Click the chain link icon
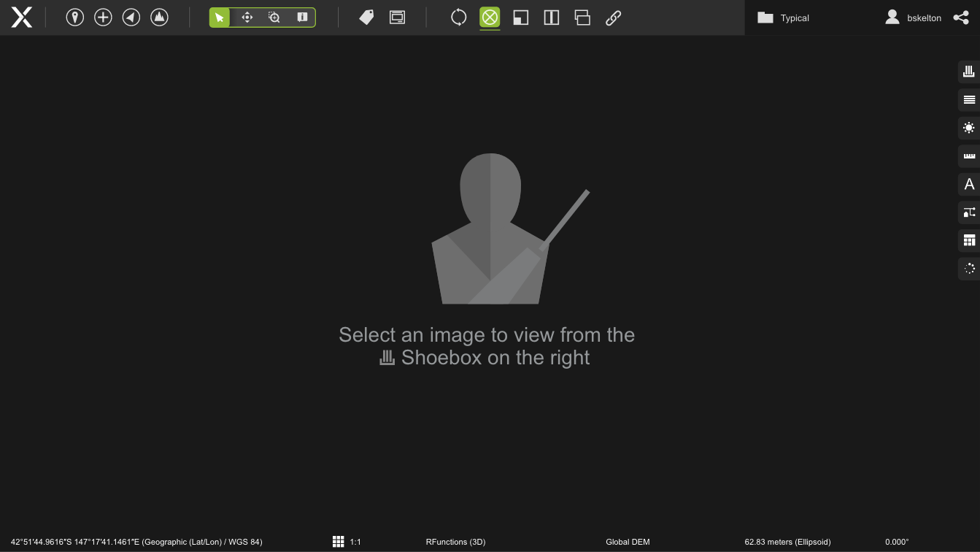This screenshot has width=980, height=552. coord(613,18)
